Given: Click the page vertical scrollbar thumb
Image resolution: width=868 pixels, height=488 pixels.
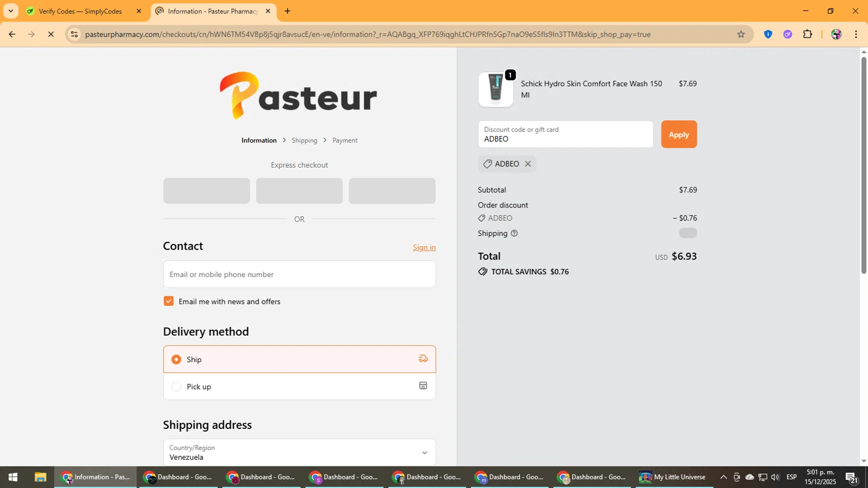Looking at the screenshot, I should point(863,165).
